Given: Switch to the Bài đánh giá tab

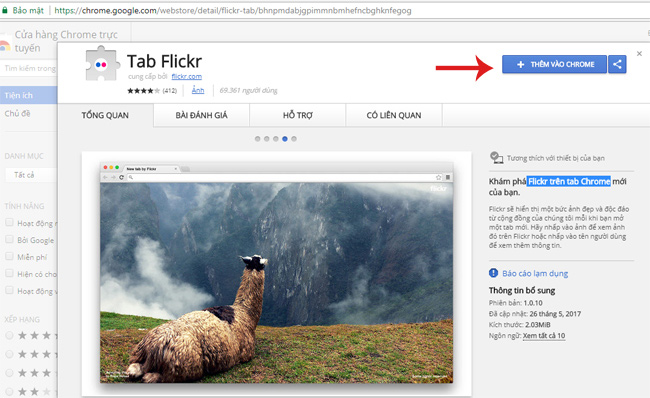Looking at the screenshot, I should click(201, 115).
